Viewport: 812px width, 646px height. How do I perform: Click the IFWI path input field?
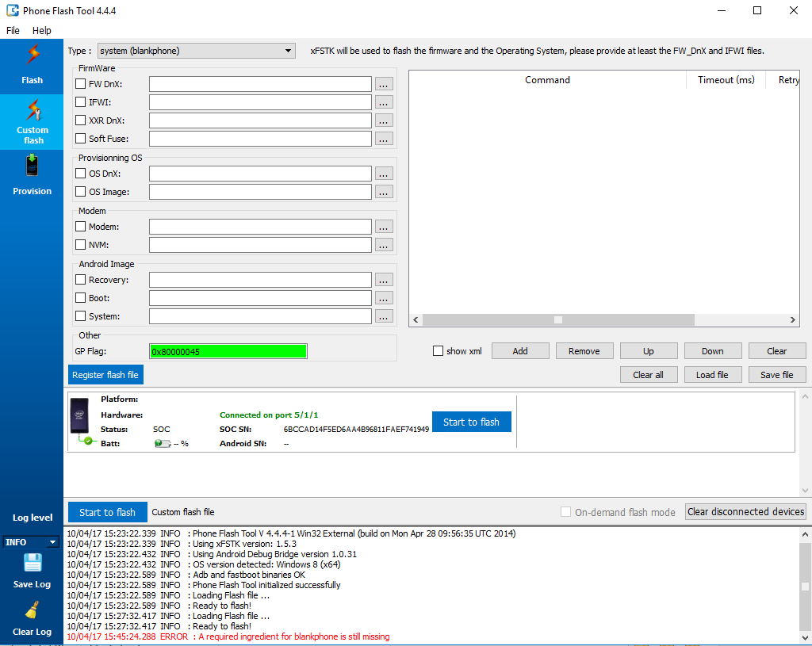tap(260, 102)
